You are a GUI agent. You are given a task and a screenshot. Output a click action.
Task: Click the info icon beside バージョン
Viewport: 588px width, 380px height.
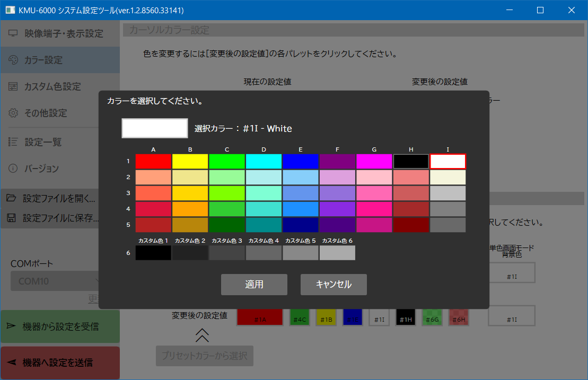coord(13,169)
